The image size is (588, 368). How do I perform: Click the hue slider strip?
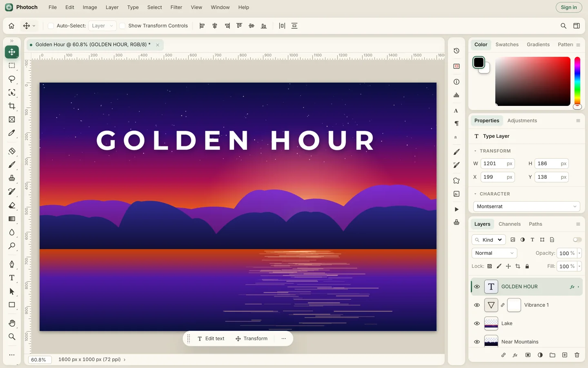pyautogui.click(x=577, y=81)
